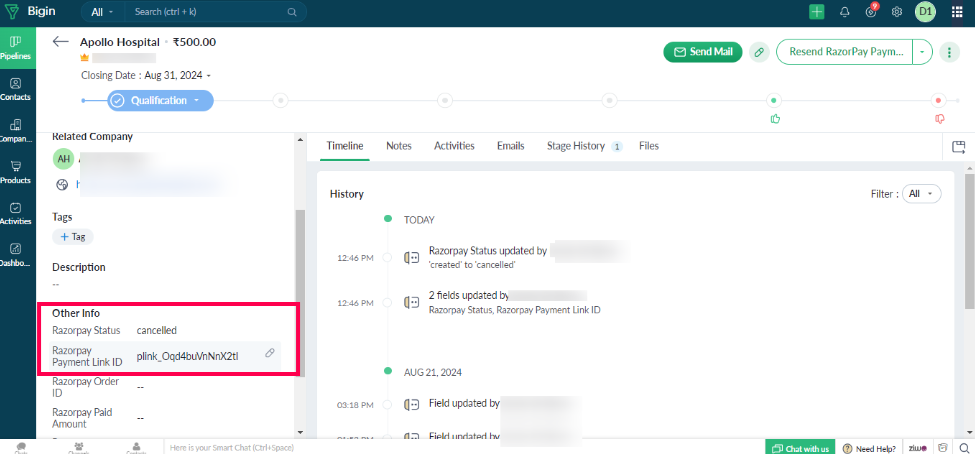975x454 pixels.
Task: Click the left details panel scrollbar
Action: (300, 292)
